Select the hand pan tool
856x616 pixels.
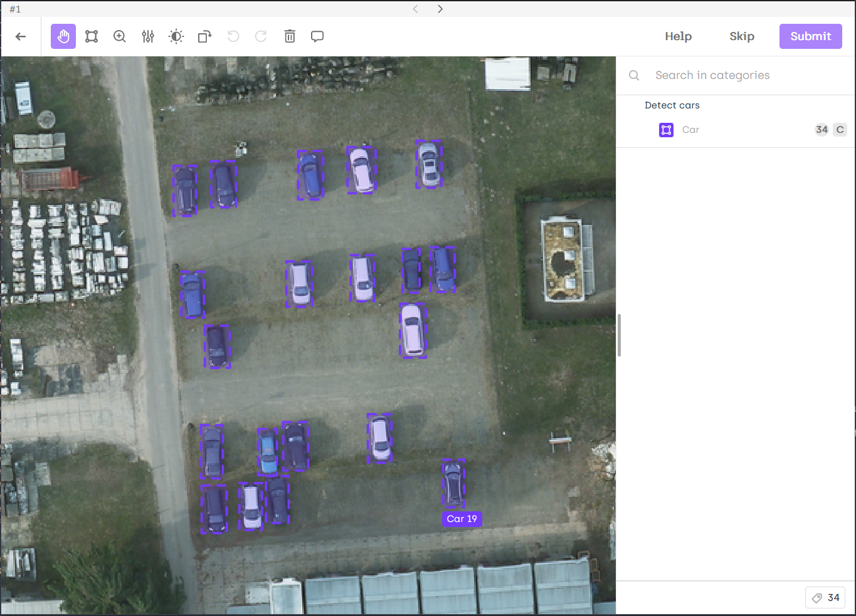[63, 36]
